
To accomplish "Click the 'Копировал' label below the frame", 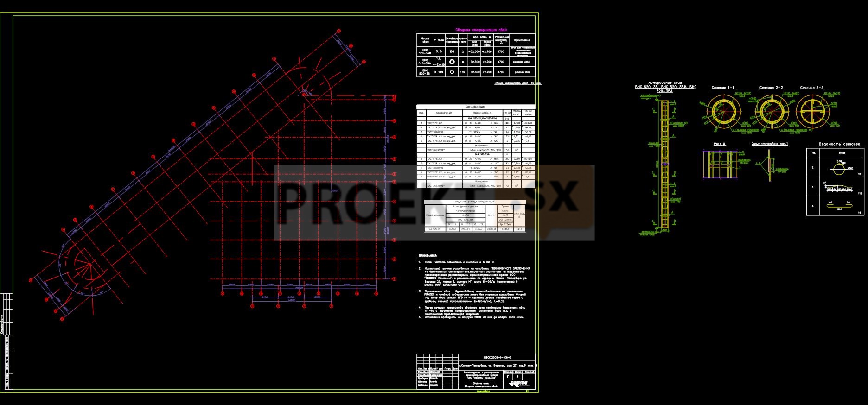I will [483, 391].
